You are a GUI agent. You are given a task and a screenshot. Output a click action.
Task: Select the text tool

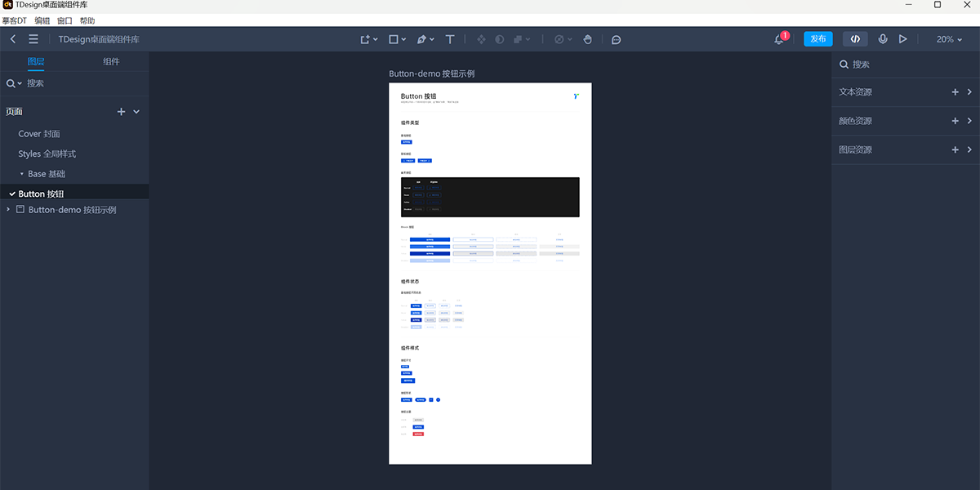coord(450,39)
